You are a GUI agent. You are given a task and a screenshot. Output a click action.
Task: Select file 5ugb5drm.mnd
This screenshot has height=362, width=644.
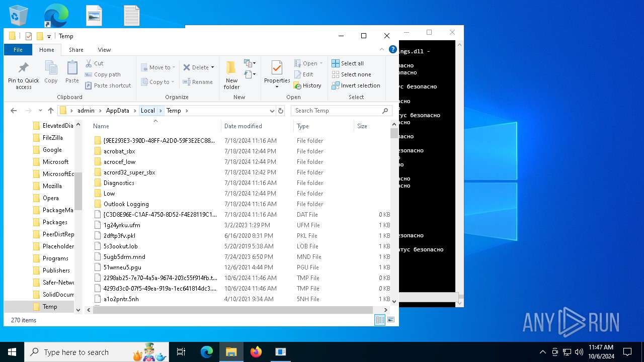click(124, 257)
